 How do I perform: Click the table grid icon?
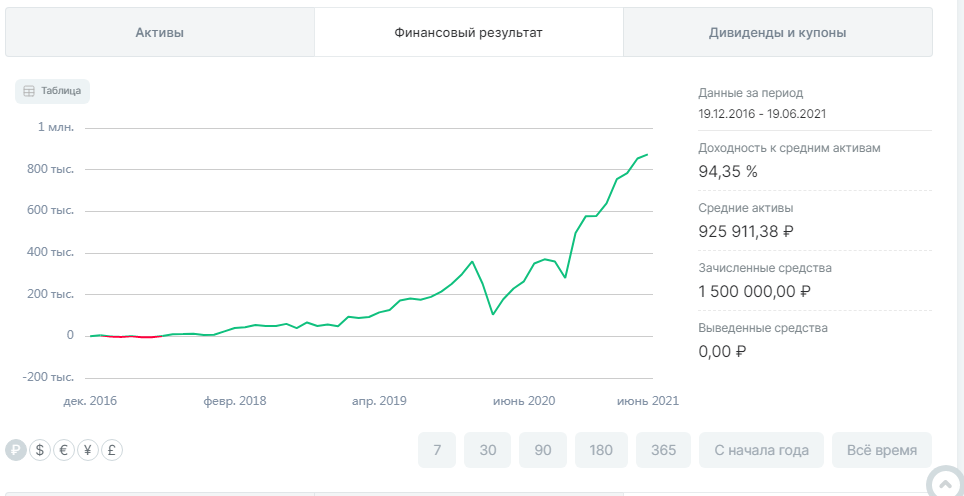tap(29, 91)
